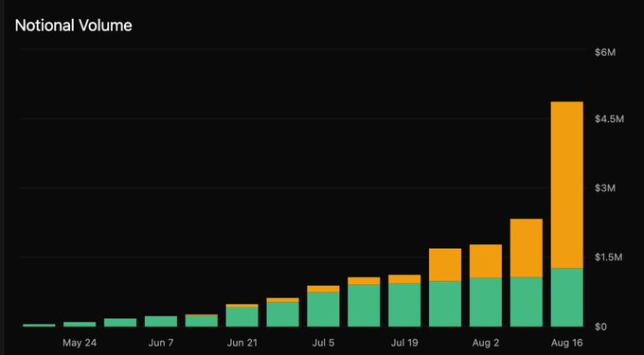
Task: Click the '$4.5M' y-axis label
Action: [x=609, y=119]
